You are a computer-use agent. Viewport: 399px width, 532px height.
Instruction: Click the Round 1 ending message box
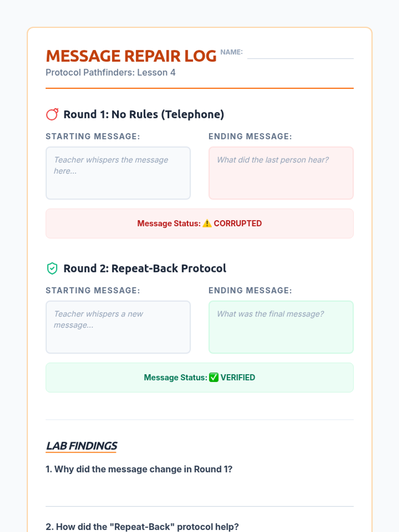point(281,173)
